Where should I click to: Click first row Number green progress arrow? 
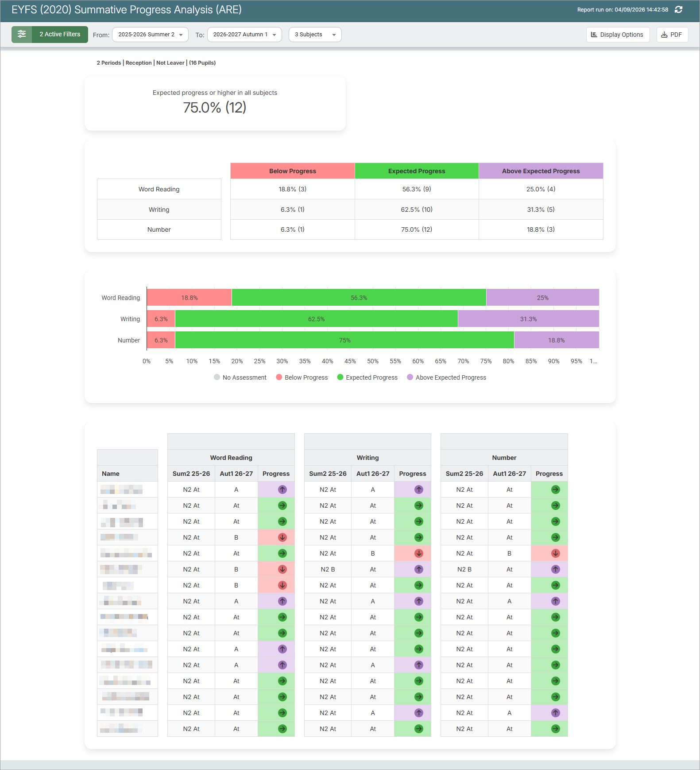556,490
